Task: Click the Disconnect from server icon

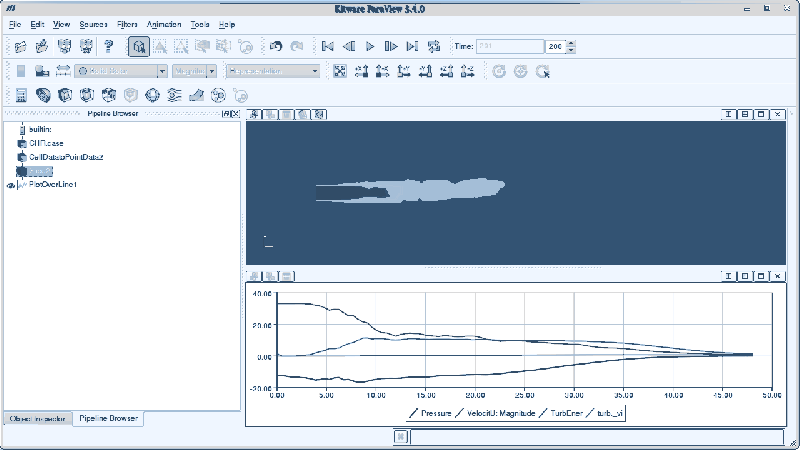Action: 86,46
